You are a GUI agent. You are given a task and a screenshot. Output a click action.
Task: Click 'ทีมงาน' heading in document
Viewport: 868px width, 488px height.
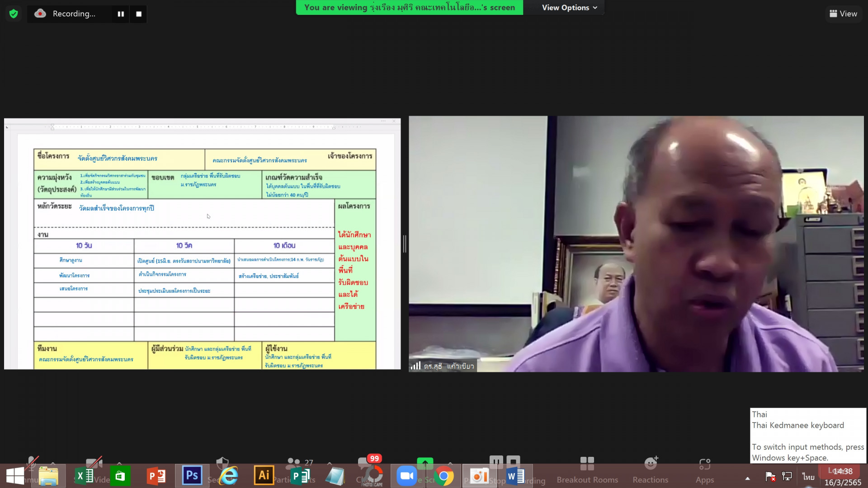pos(47,348)
